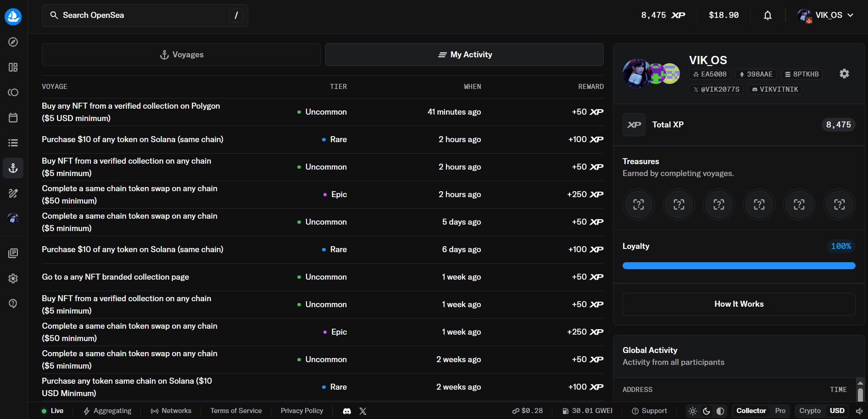Click the Live status indicator
Screen dimensions: 868x419
pyautogui.click(x=52, y=411)
